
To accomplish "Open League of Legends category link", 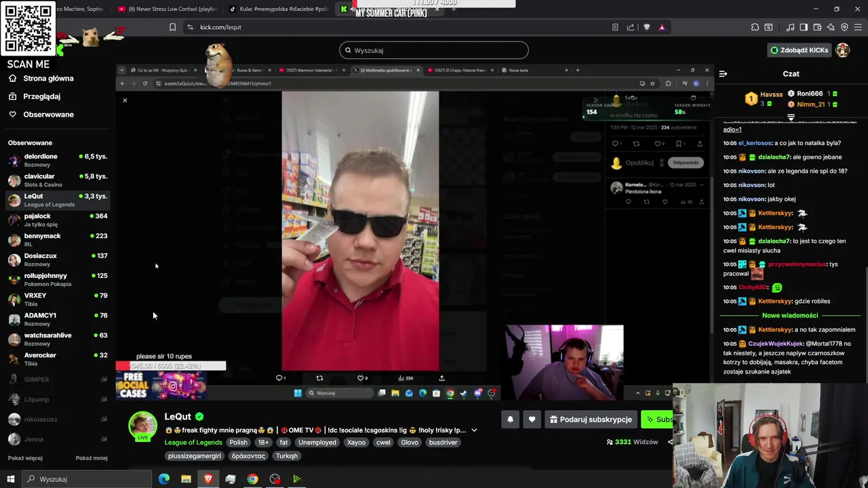I will [x=193, y=443].
